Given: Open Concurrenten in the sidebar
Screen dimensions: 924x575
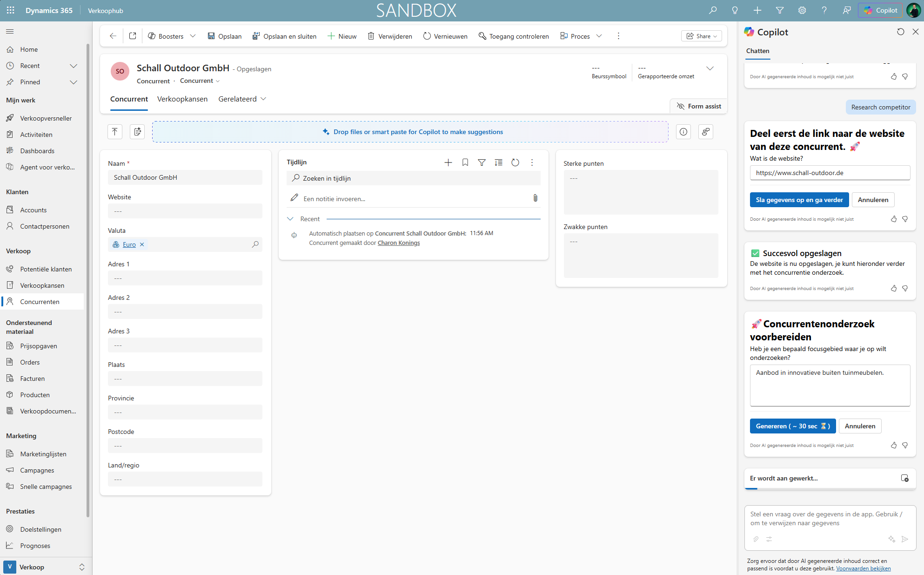Looking at the screenshot, I should click(x=40, y=302).
